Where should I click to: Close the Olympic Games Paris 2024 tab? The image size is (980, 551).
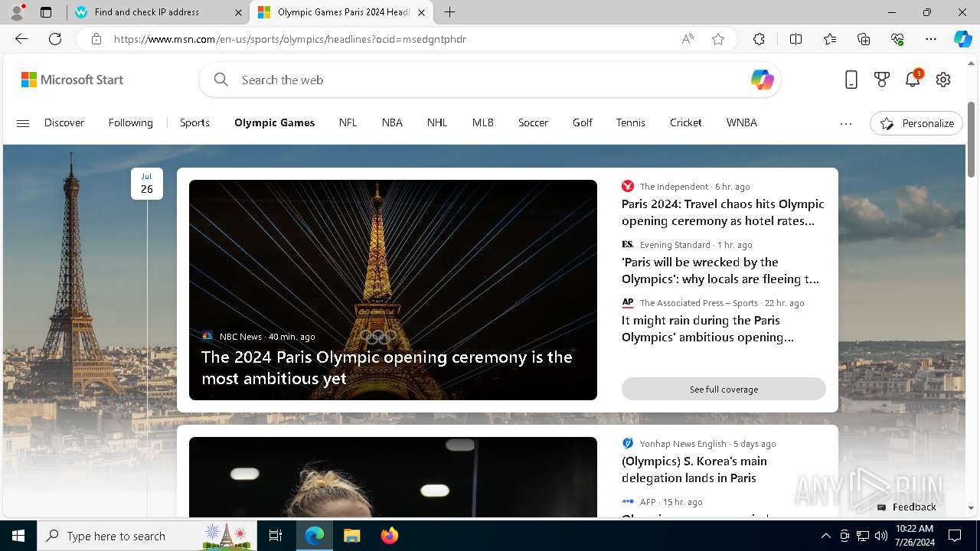pyautogui.click(x=421, y=12)
